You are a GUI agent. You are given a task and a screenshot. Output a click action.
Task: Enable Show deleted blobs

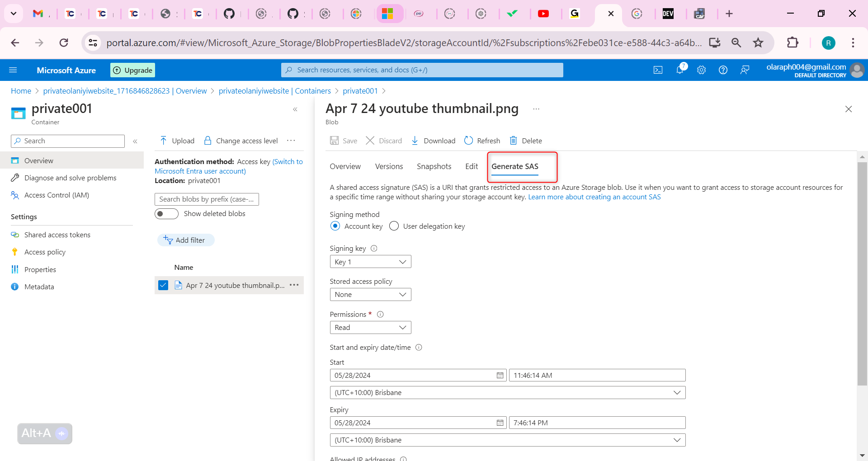[x=166, y=213]
